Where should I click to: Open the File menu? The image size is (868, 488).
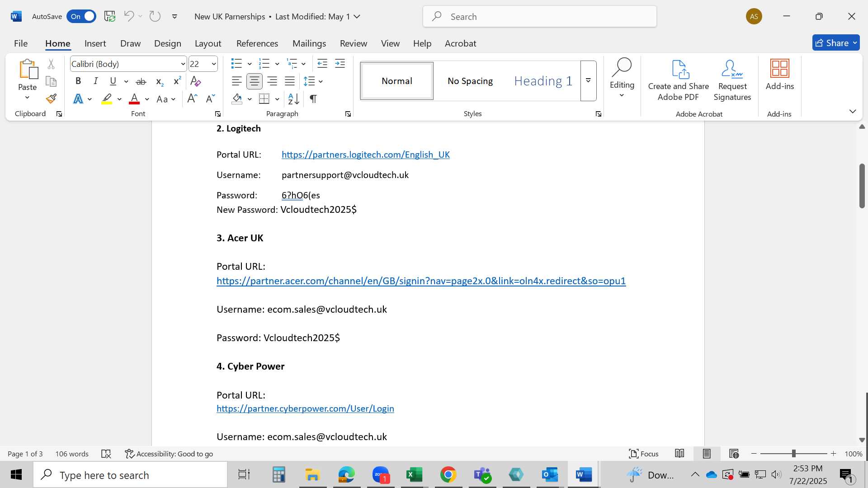21,43
